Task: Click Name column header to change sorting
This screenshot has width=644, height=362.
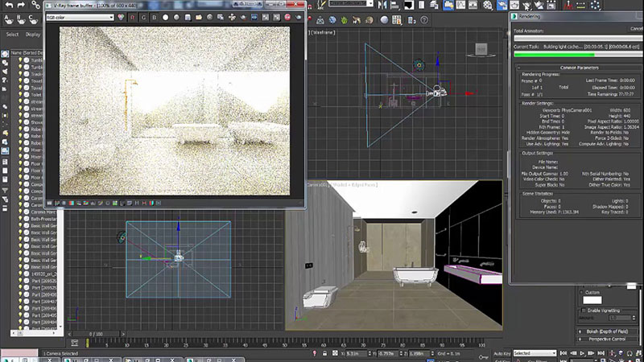Action: click(27, 52)
